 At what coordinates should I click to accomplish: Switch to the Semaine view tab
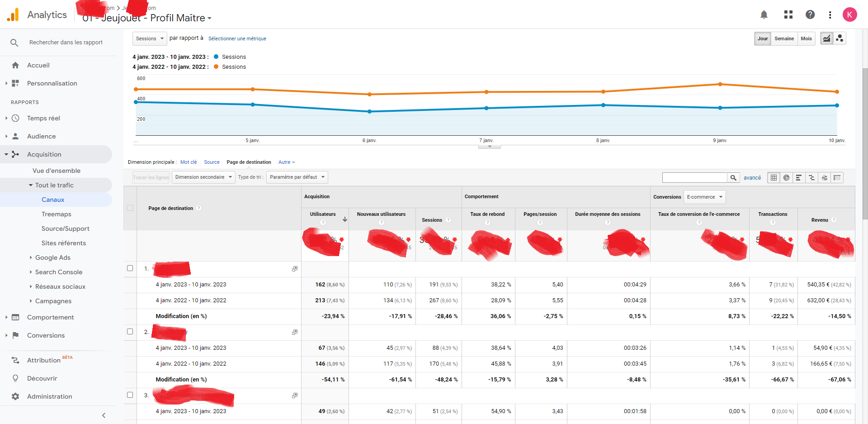[x=784, y=38]
